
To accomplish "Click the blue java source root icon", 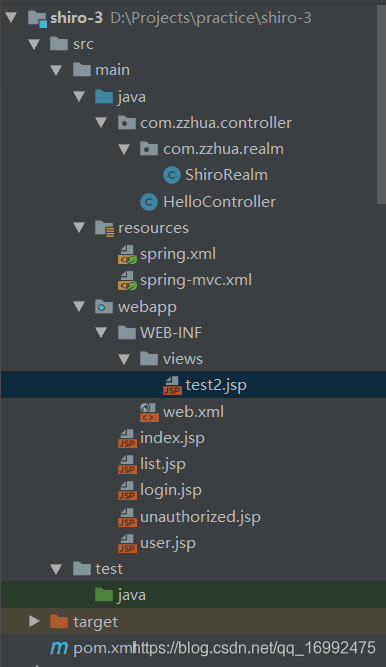I will click(x=104, y=97).
